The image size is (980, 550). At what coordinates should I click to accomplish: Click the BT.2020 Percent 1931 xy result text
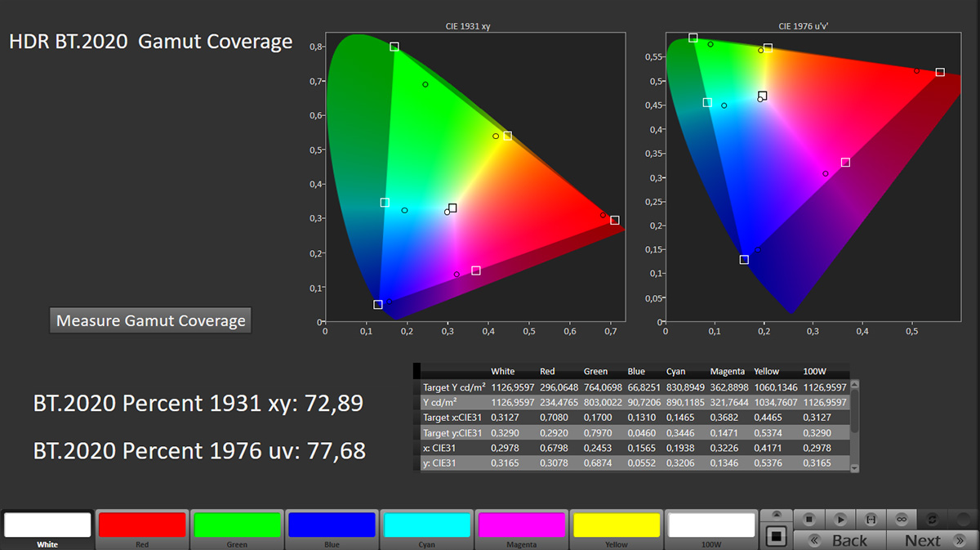[198, 403]
